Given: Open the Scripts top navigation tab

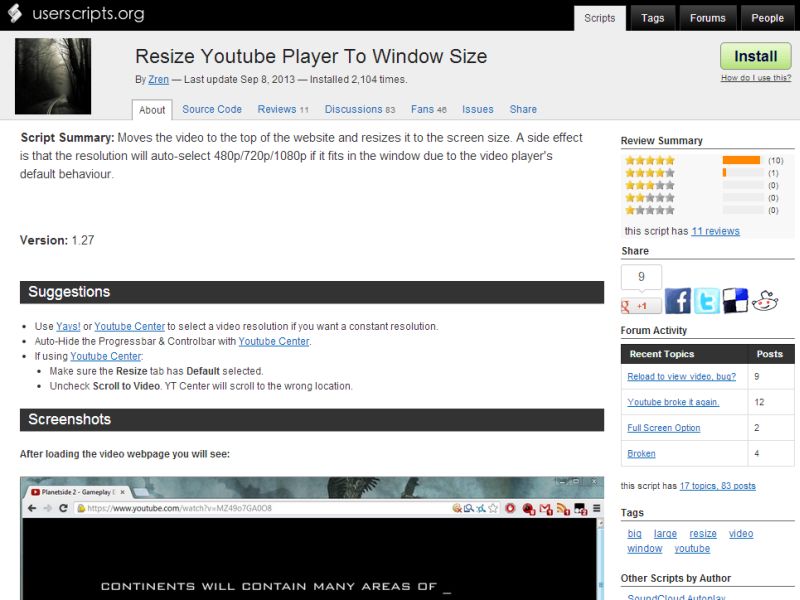Looking at the screenshot, I should click(x=599, y=18).
